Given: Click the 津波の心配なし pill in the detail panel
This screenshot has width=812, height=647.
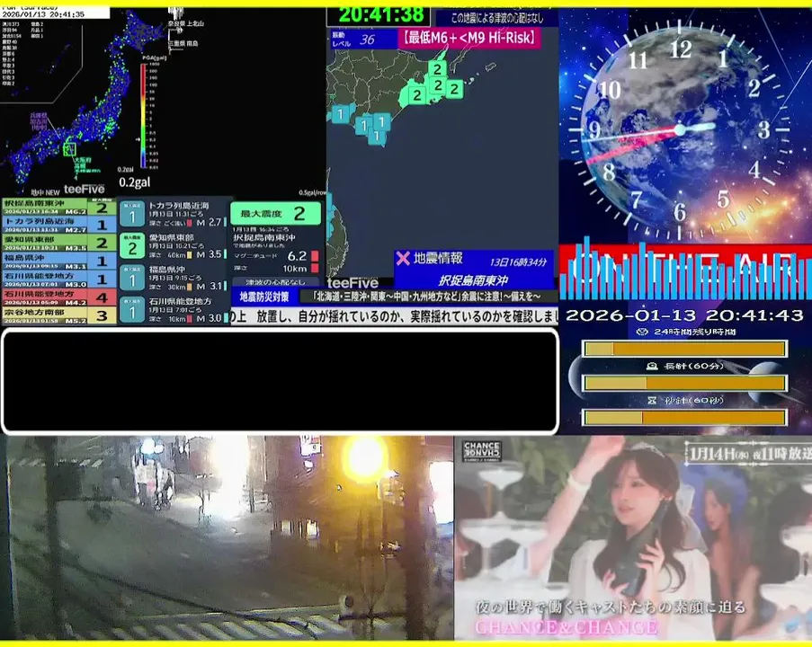Looking at the screenshot, I should (x=275, y=282).
